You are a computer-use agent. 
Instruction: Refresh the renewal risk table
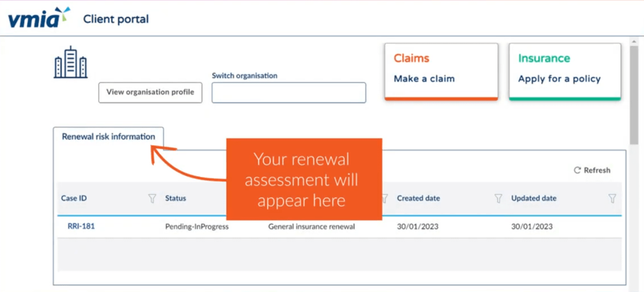(x=592, y=170)
